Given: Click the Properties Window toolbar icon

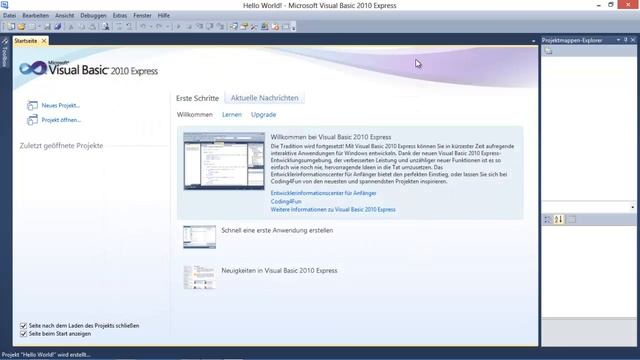Looking at the screenshot, I should point(244,27).
